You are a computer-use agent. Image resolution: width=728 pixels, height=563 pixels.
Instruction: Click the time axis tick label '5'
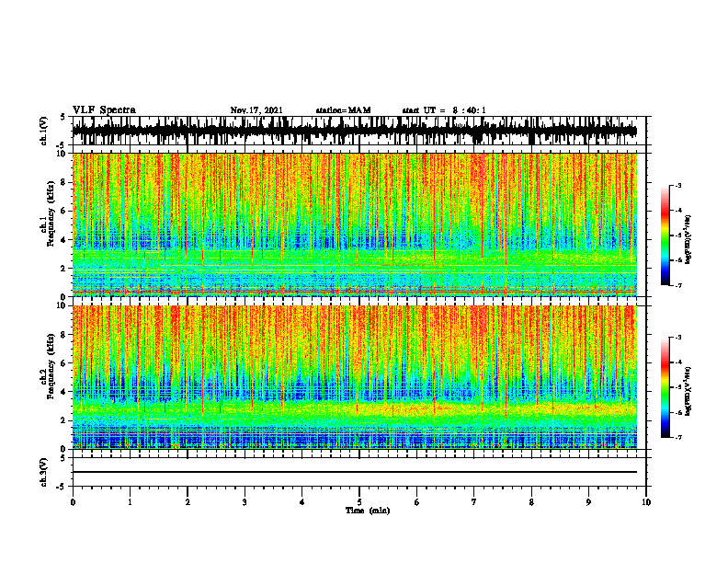[359, 502]
